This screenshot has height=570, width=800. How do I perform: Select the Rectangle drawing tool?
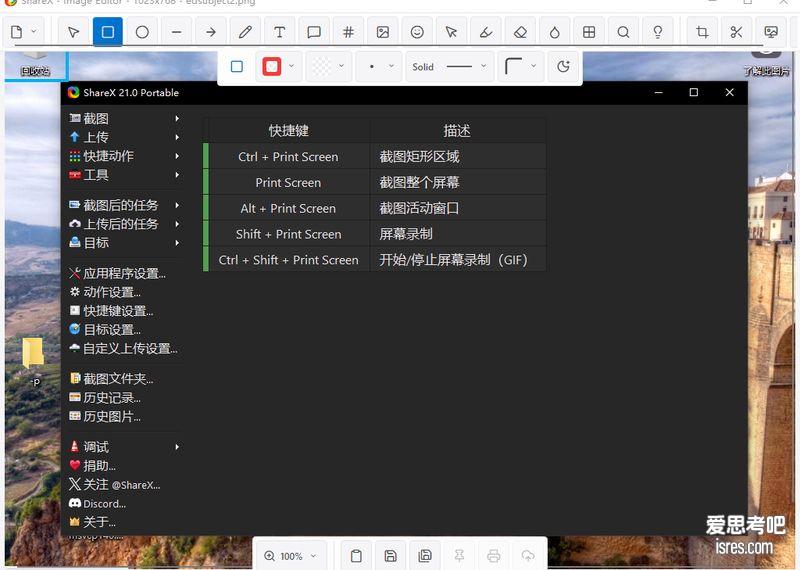click(x=108, y=32)
